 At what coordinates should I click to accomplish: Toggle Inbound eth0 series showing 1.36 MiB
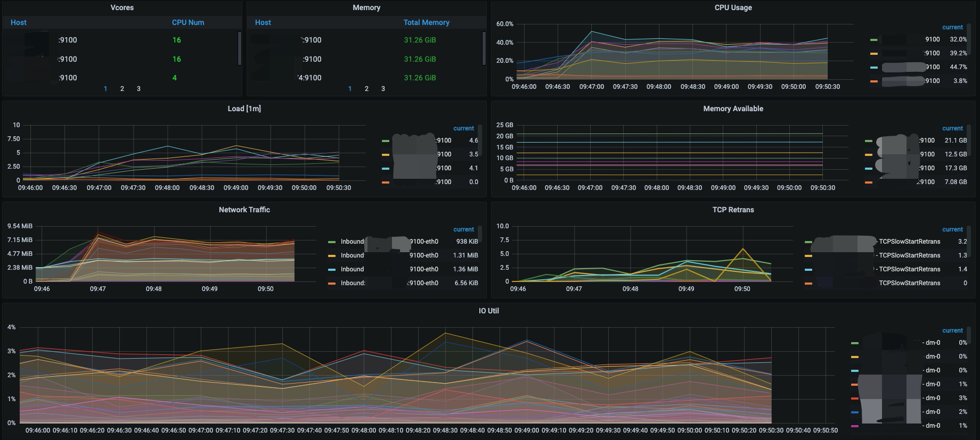(389, 269)
